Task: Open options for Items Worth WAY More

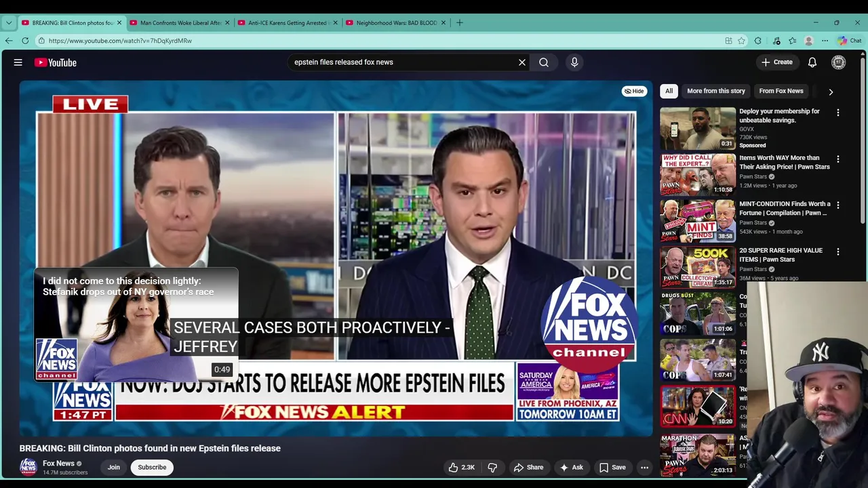Action: 838,159
